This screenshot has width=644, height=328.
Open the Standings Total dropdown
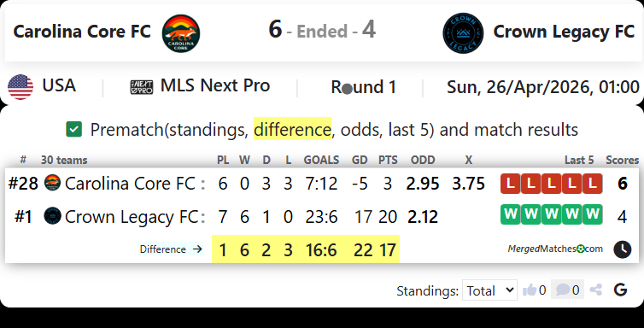(489, 290)
